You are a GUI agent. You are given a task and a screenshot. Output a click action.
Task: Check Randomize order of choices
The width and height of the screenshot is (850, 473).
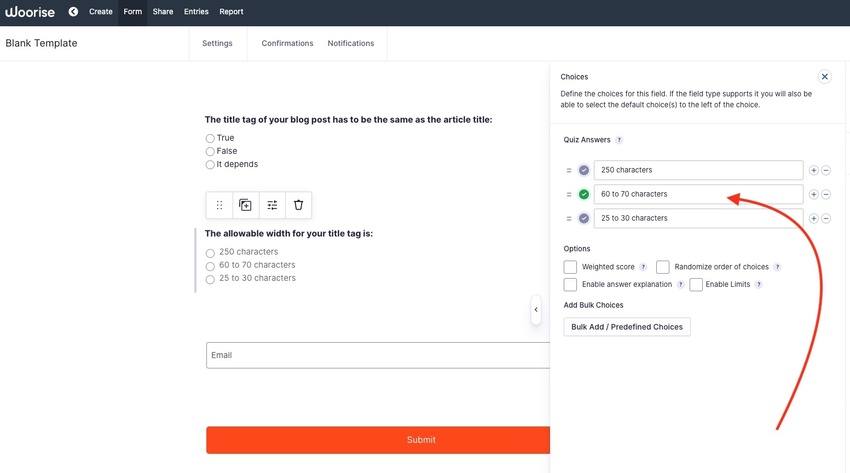click(x=662, y=267)
